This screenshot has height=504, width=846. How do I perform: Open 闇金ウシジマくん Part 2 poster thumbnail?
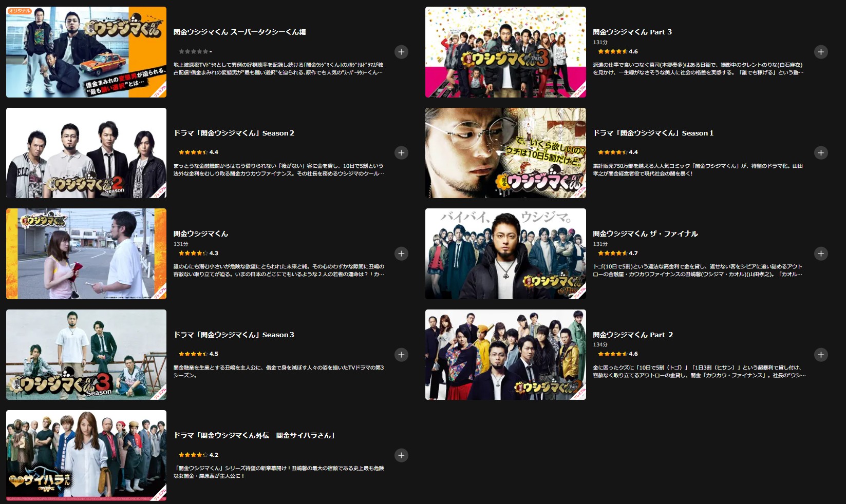[505, 355]
